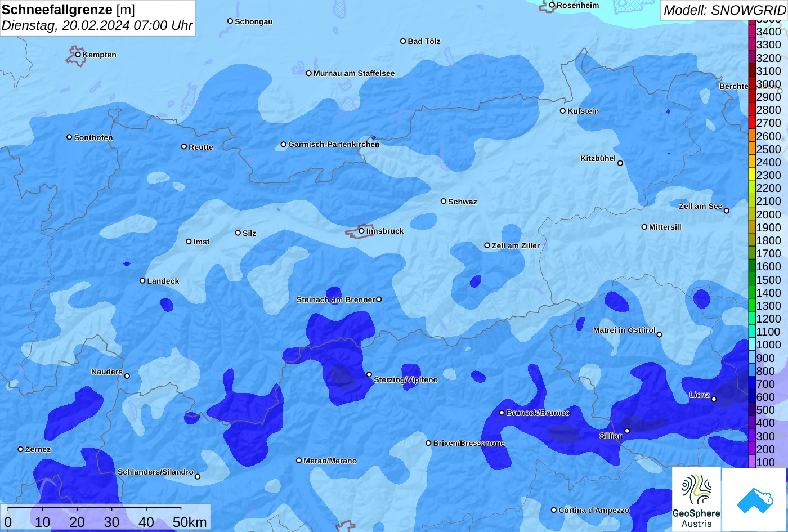Select the 2700 red legend swatch
788x532 pixels.
coord(751,123)
